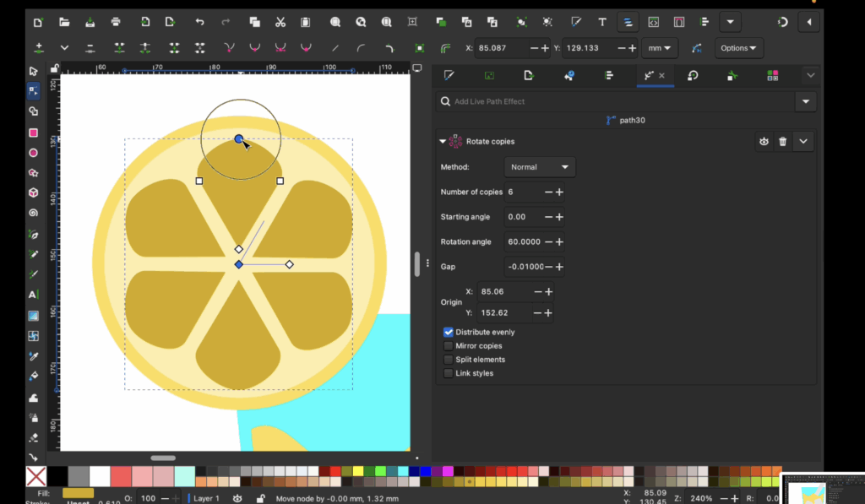Viewport: 865px width, 504px height.
Task: Click the Join selected nodes icon
Action: click(x=119, y=48)
